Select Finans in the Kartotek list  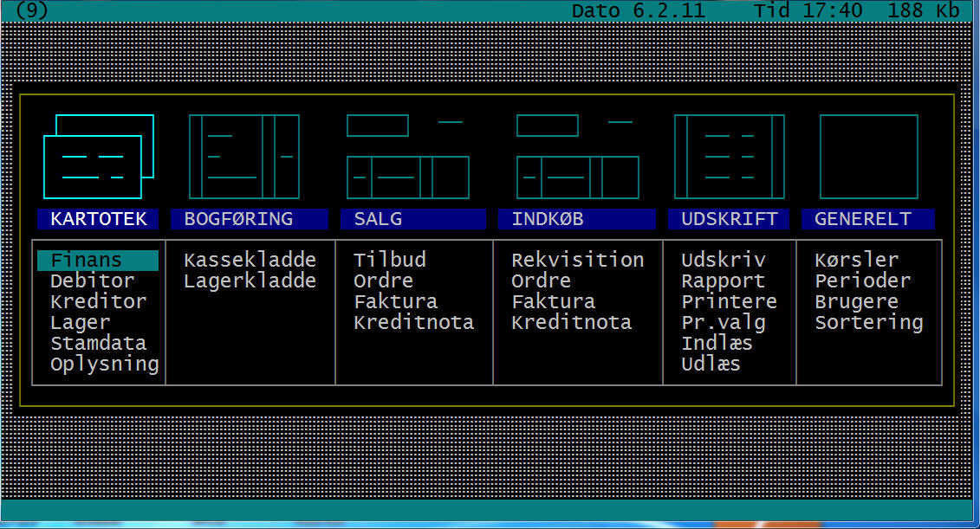click(87, 261)
